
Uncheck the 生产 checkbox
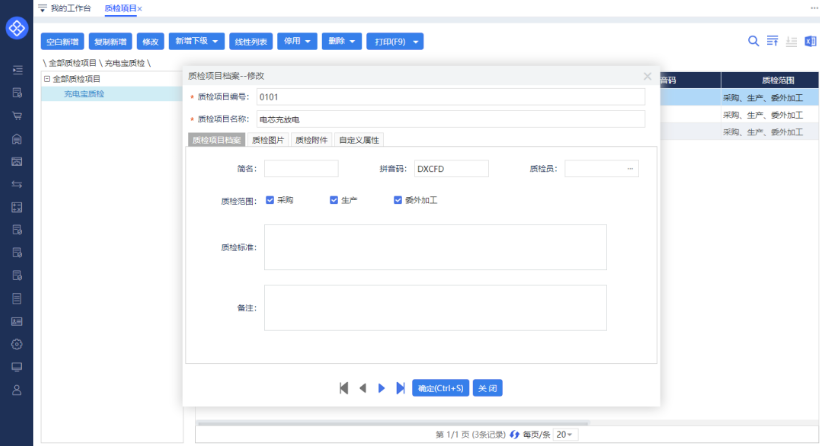pos(334,200)
